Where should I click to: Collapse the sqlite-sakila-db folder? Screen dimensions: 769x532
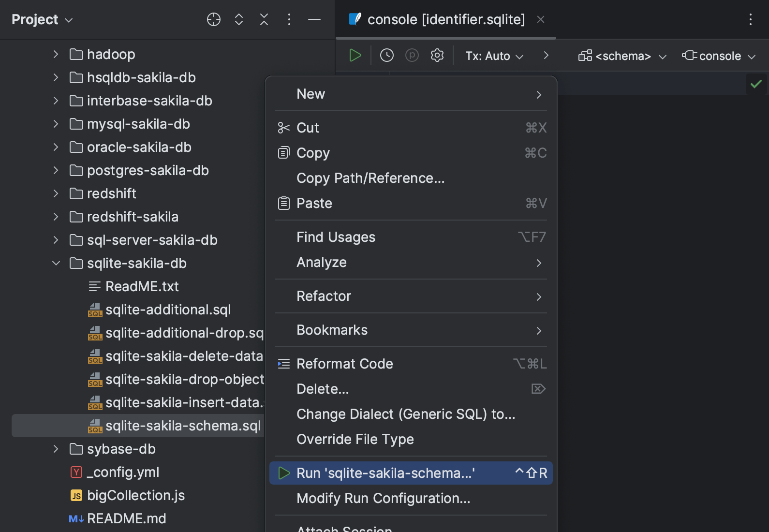pyautogui.click(x=56, y=263)
